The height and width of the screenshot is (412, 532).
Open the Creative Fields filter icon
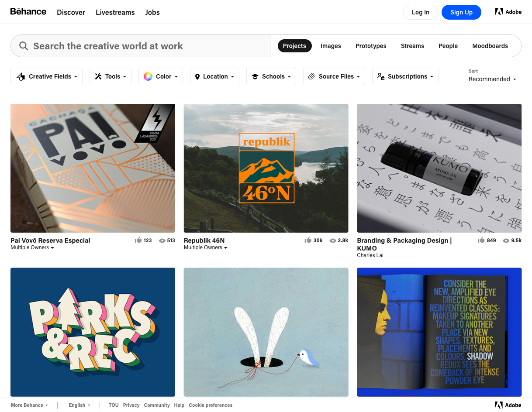21,76
